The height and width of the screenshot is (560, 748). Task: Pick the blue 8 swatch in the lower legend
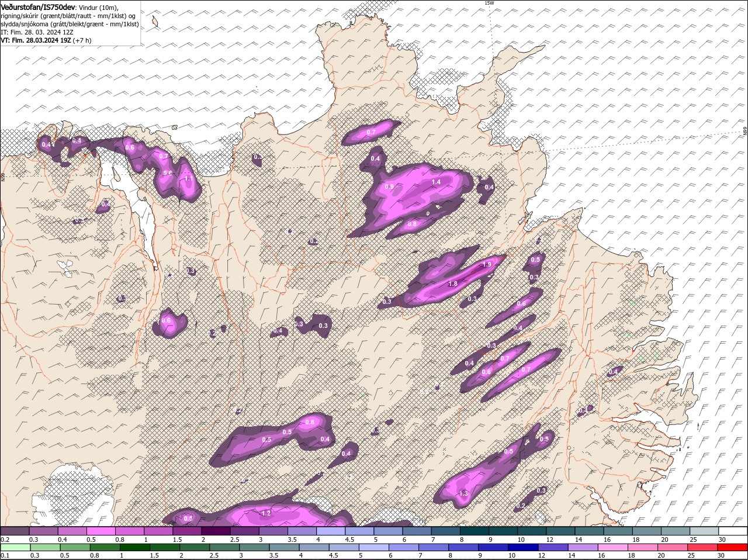464,548
